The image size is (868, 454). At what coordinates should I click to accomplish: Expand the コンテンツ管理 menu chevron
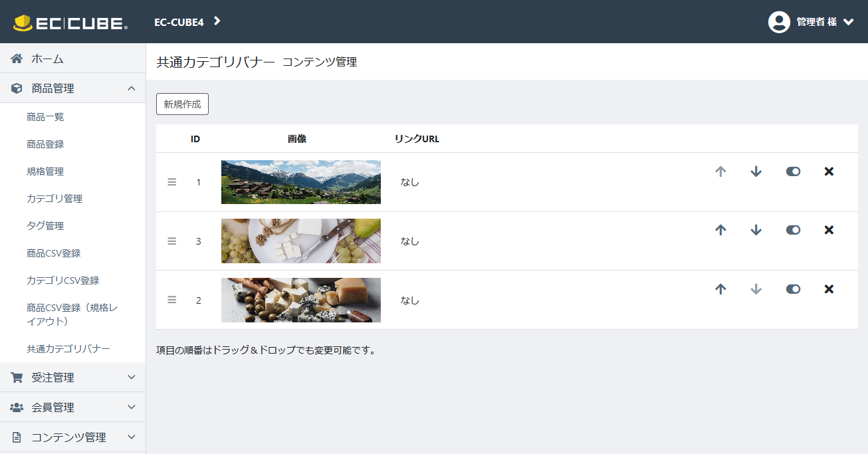132,437
